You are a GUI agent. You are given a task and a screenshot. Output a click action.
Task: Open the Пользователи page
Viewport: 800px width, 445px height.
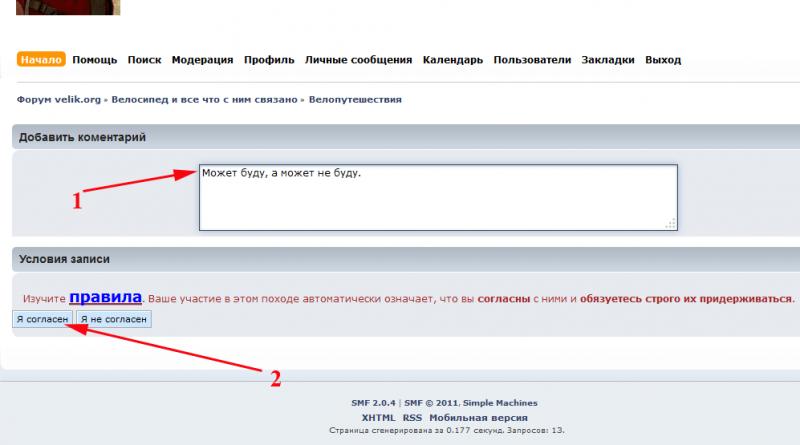tap(533, 60)
